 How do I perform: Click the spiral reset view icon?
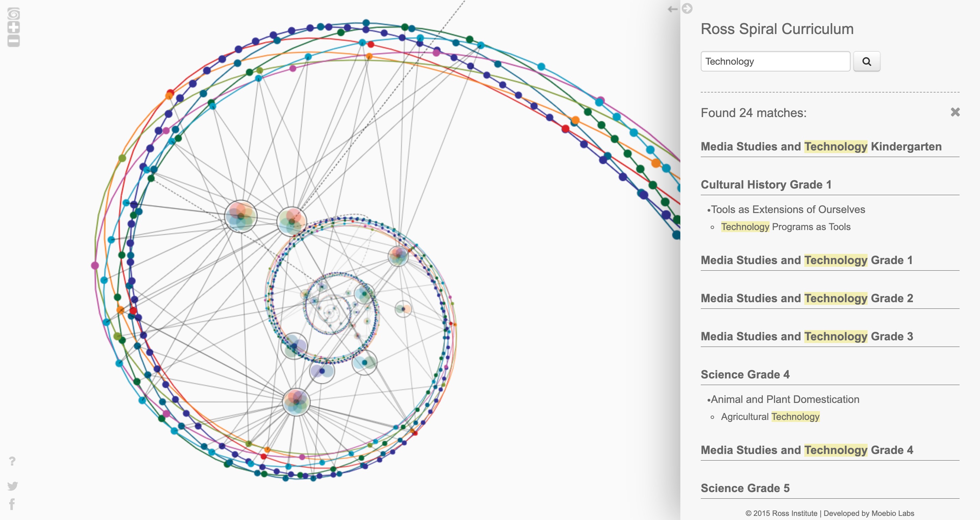click(x=13, y=14)
